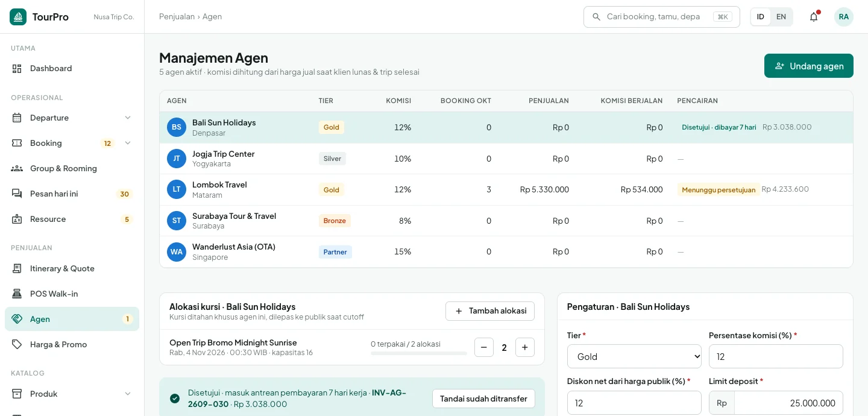Select Surabaya Tour & Travel agent name
This screenshot has width=868, height=416.
coord(234,216)
